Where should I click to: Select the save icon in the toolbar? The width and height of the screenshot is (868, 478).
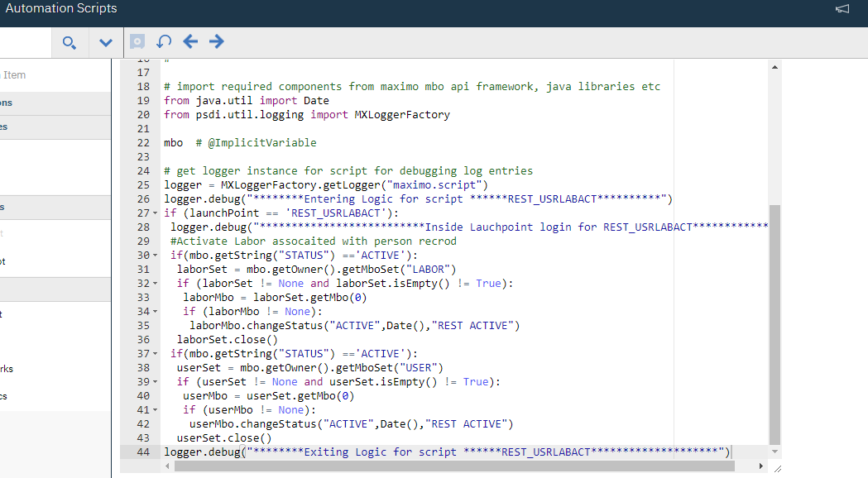click(136, 41)
